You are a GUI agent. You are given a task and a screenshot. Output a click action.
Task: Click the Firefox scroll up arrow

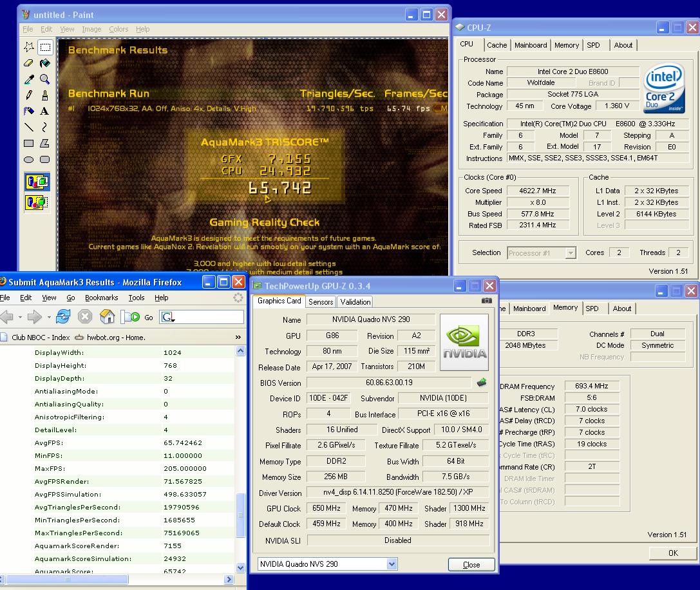(x=240, y=351)
